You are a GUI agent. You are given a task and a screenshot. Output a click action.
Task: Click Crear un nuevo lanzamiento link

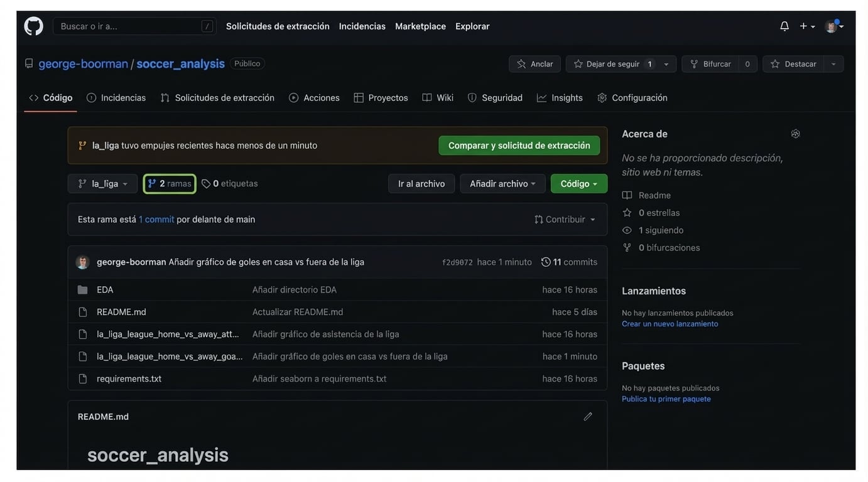(670, 324)
